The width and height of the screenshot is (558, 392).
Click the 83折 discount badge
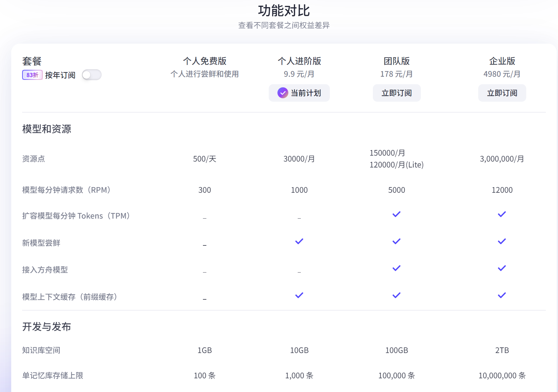[32, 75]
